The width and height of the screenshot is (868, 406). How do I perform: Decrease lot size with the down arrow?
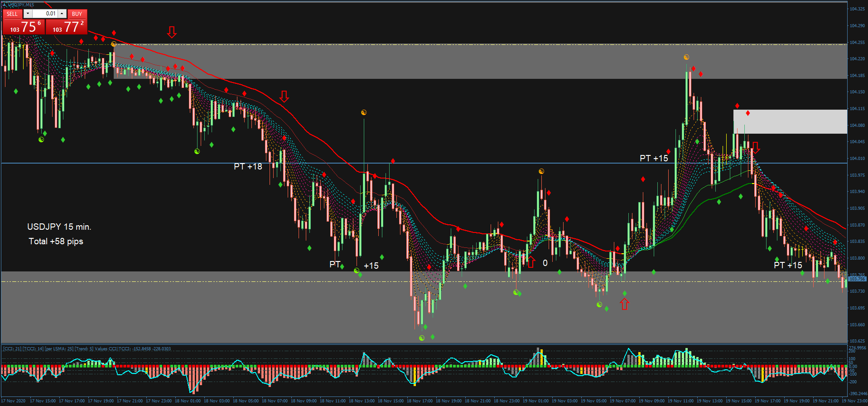28,14
